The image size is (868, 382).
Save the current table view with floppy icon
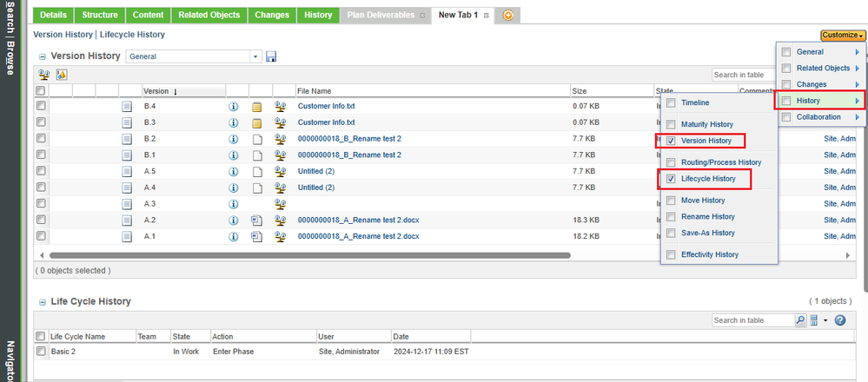coord(271,56)
